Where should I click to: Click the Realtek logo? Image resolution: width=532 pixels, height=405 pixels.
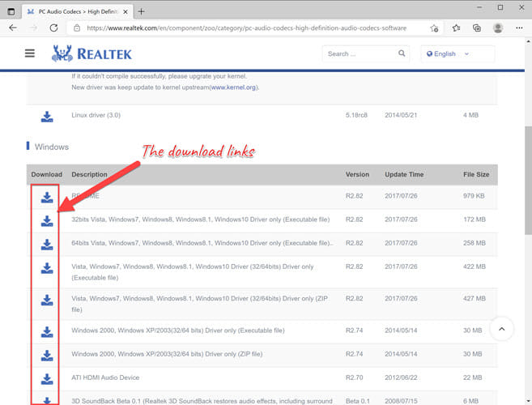92,53
